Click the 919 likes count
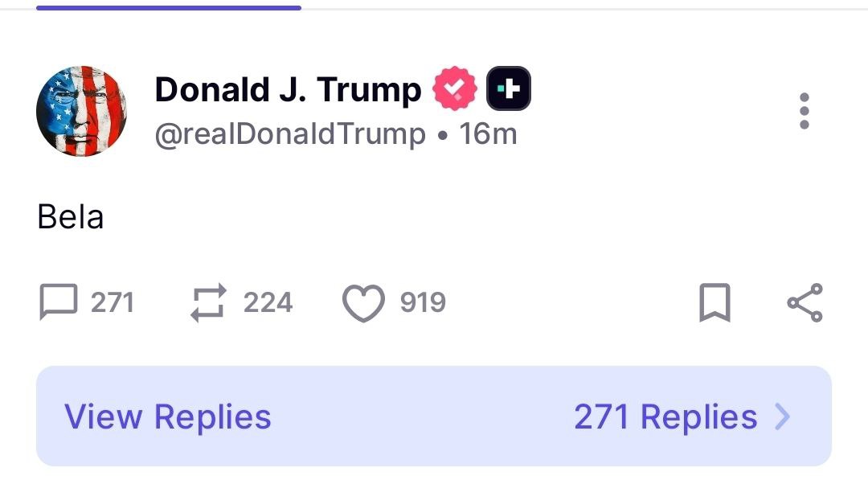The image size is (868, 480). (x=423, y=302)
